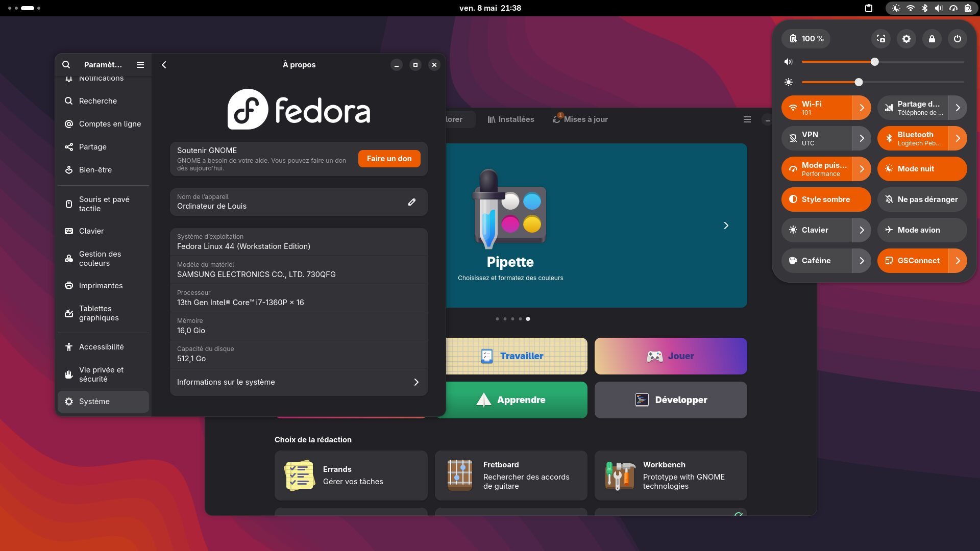Toggle Bluetooth quick setting
Image resolution: width=980 pixels, height=551 pixels.
point(913,138)
